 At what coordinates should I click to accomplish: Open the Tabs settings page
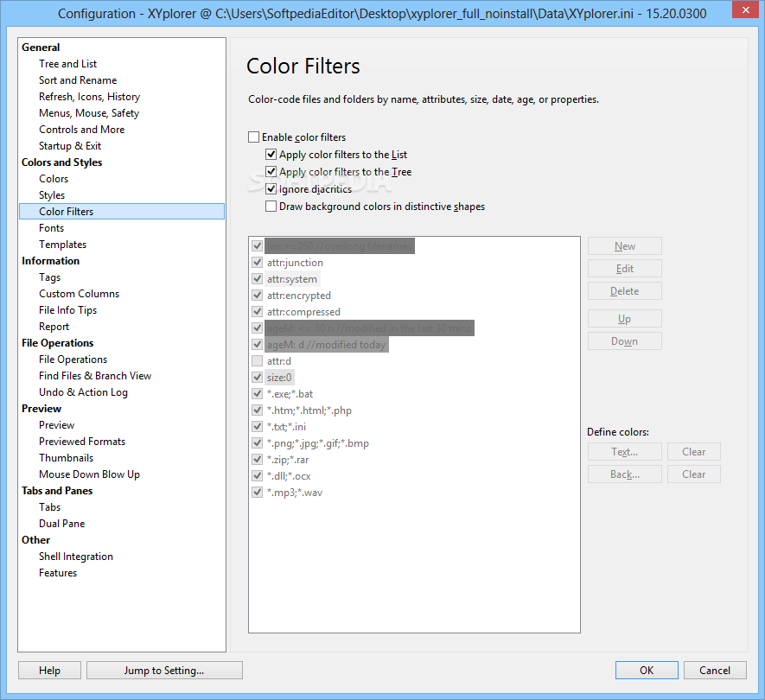[50, 507]
